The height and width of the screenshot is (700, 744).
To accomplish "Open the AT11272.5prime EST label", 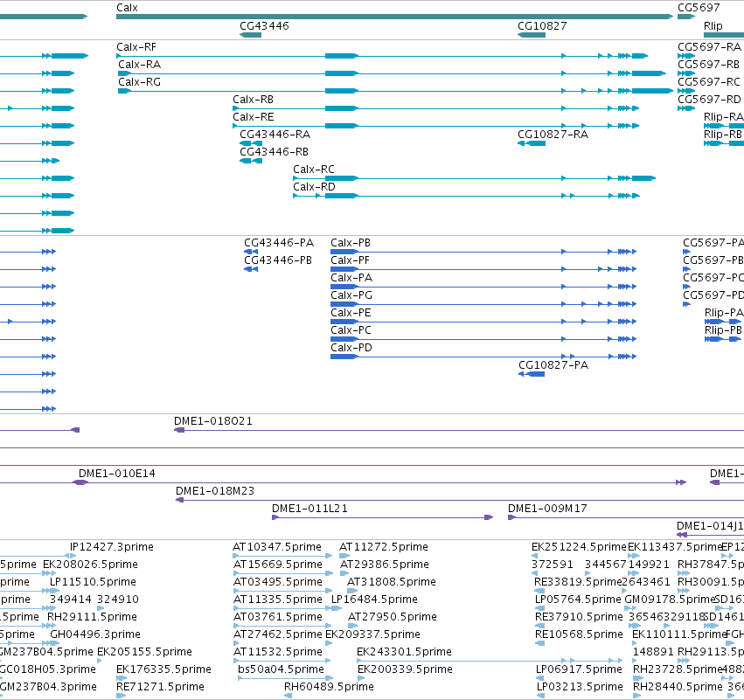I will pos(384,547).
